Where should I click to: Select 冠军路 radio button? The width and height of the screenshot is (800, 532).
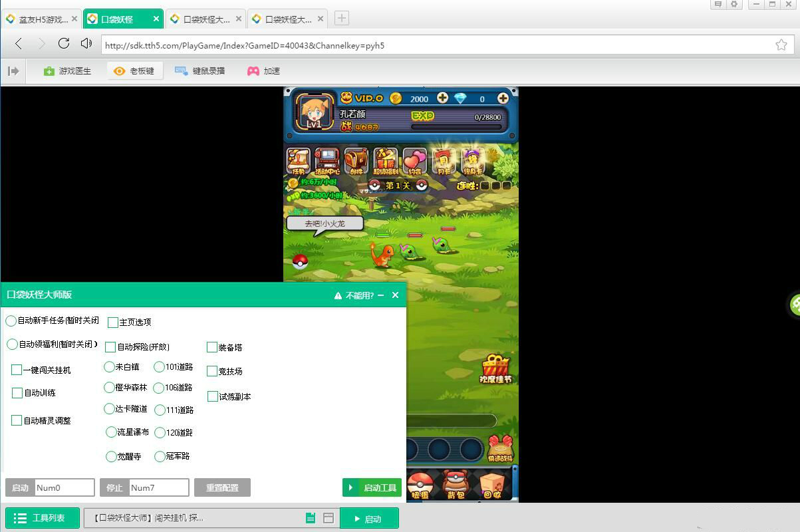[x=160, y=456]
